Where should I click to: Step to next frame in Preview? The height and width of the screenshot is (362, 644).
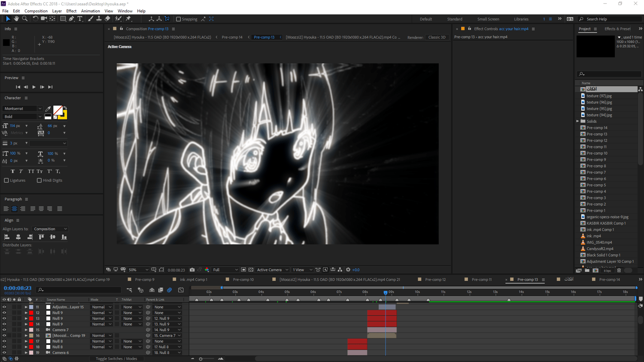42,87
